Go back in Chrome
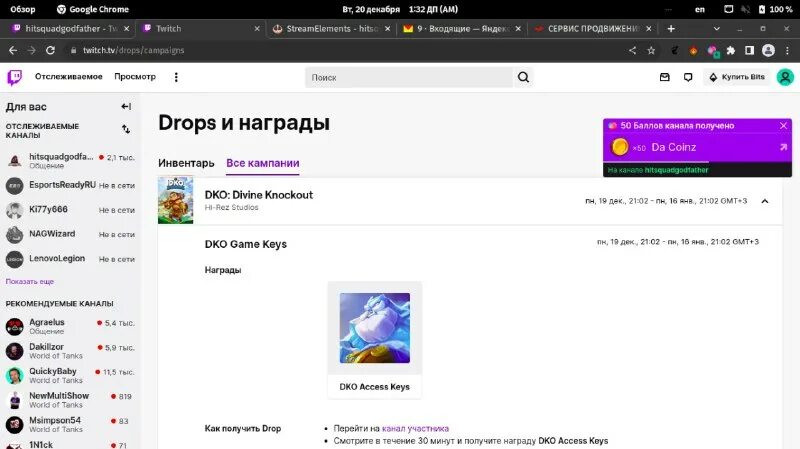 pos(13,50)
